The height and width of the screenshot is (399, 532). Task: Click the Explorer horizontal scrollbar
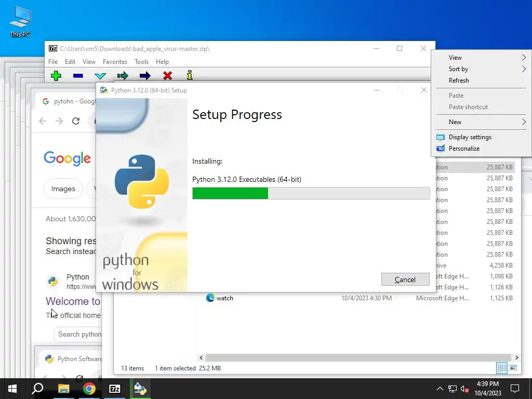pyautogui.click(x=358, y=357)
